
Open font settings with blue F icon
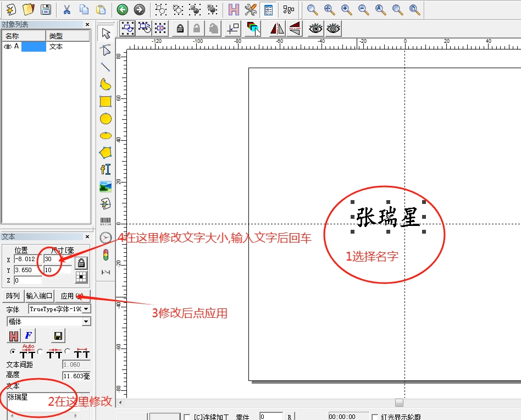click(x=29, y=335)
